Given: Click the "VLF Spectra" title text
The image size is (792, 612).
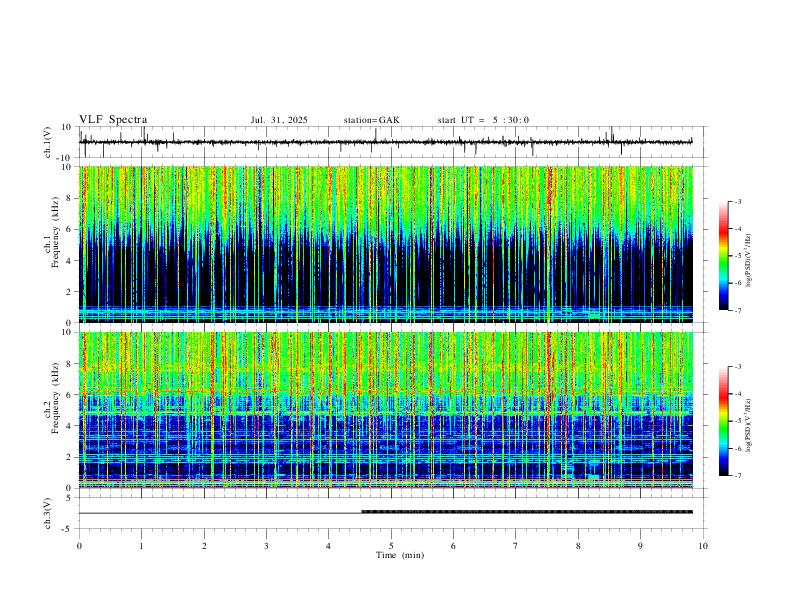Looking at the screenshot, I should pyautogui.click(x=113, y=120).
